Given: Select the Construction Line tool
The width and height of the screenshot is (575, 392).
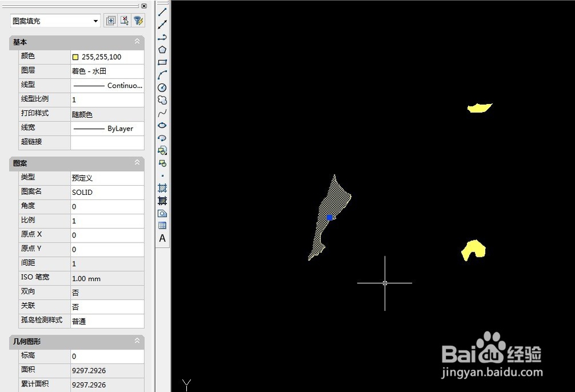Looking at the screenshot, I should click(x=162, y=25).
